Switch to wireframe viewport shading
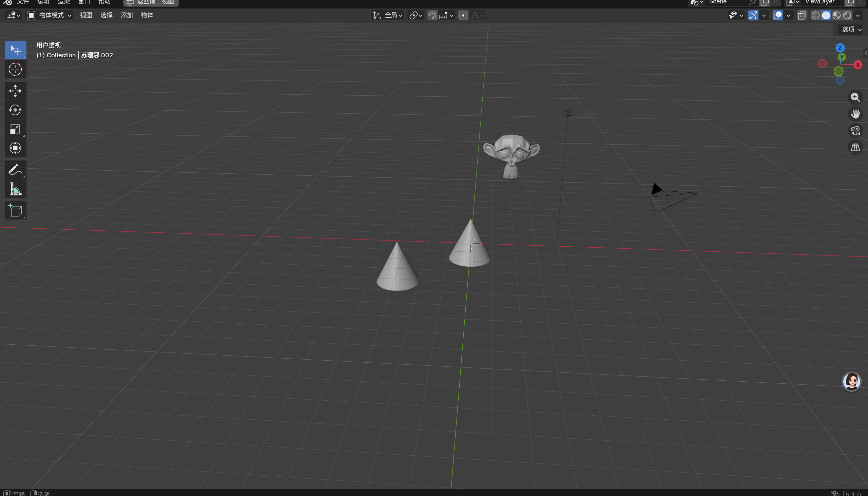 click(x=815, y=15)
